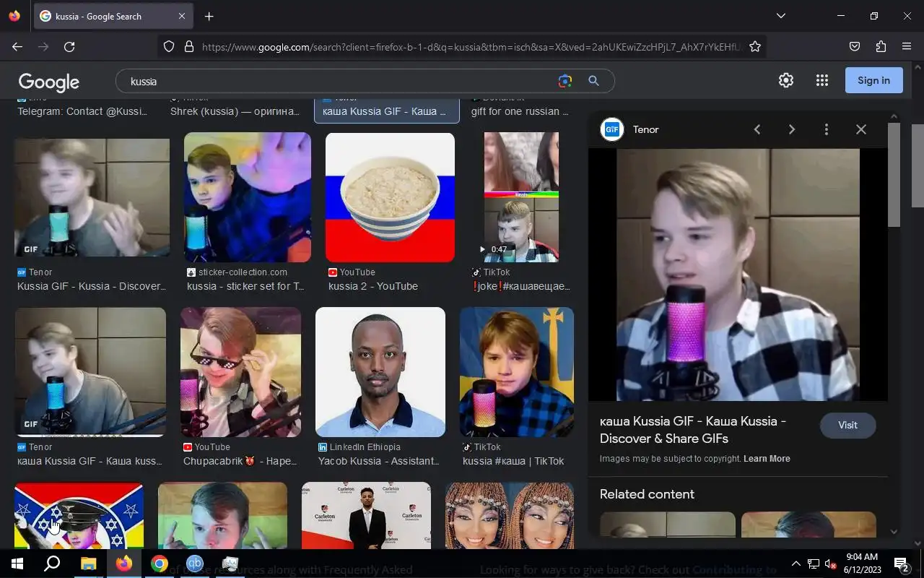The height and width of the screenshot is (578, 924).
Task: Click gift for one russian result title
Action: coord(520,111)
